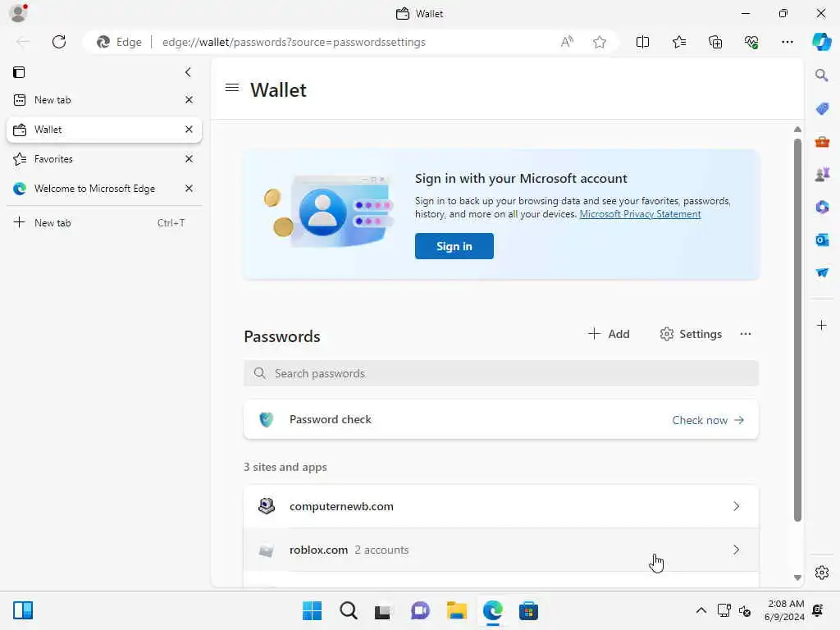Open sidebar settings gear icon
The height and width of the screenshot is (630, 840).
pos(822,573)
